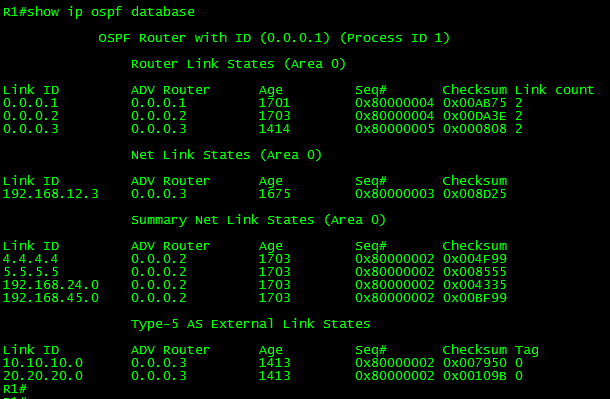Click checksum 0x00BF99

(x=475, y=298)
